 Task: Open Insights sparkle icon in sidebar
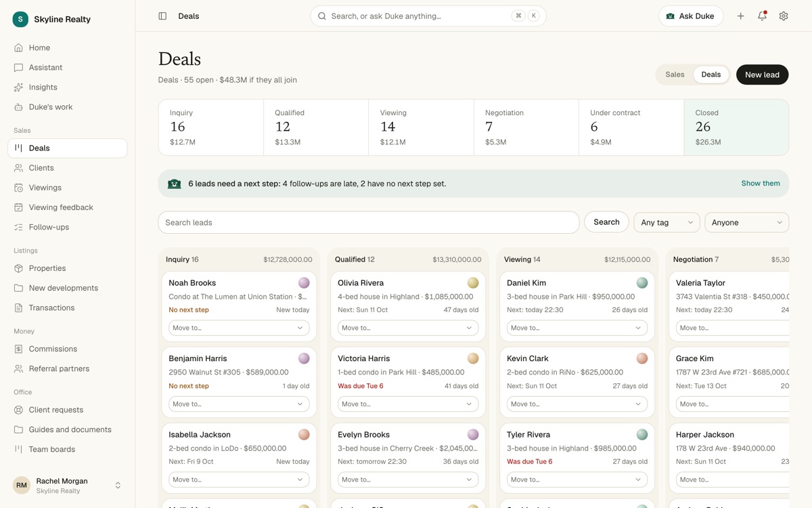pos(18,87)
